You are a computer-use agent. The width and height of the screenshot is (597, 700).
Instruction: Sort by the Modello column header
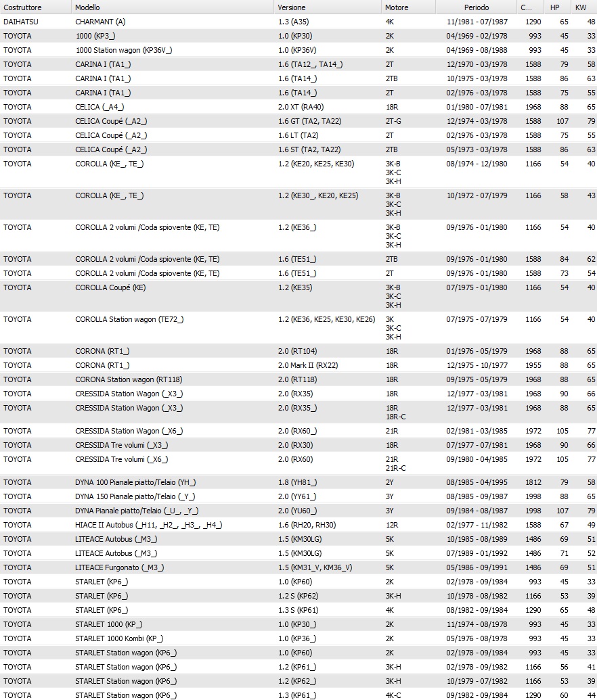click(173, 7)
